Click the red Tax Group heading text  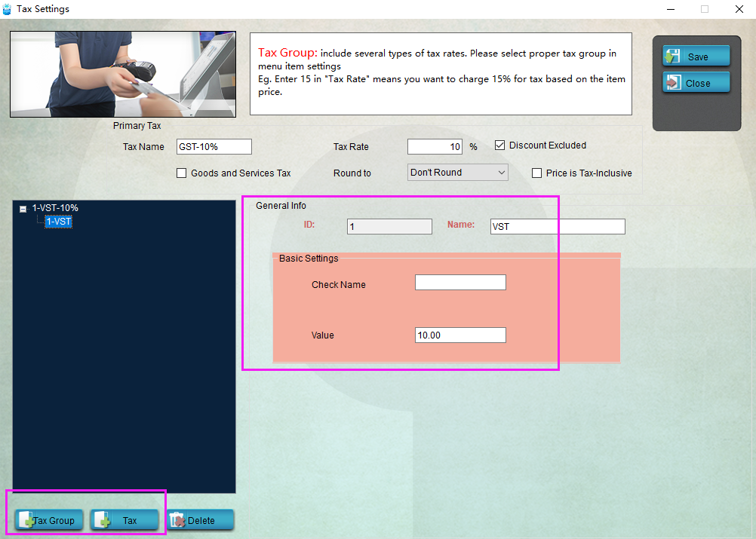coord(287,53)
